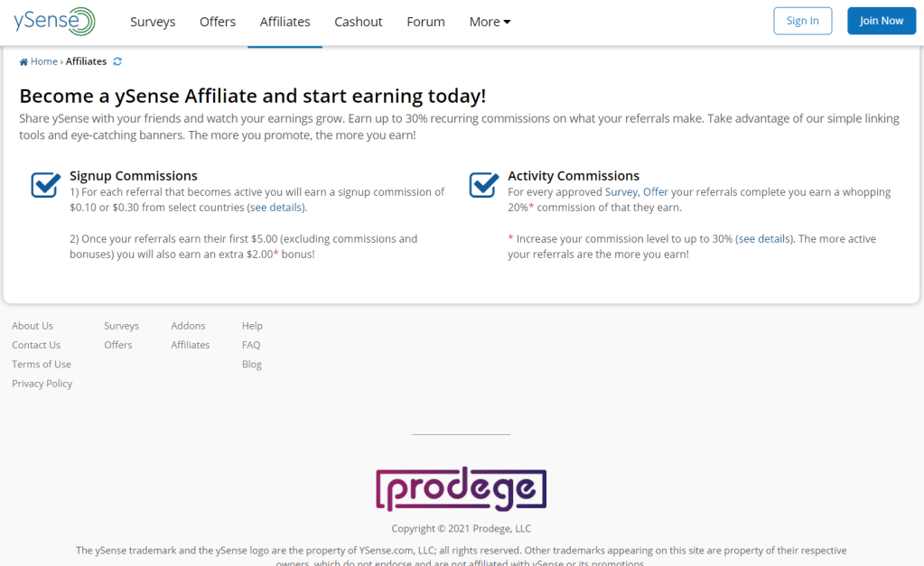The image size is (924, 566).
Task: Open the Offers navigation tab
Action: [x=218, y=22]
